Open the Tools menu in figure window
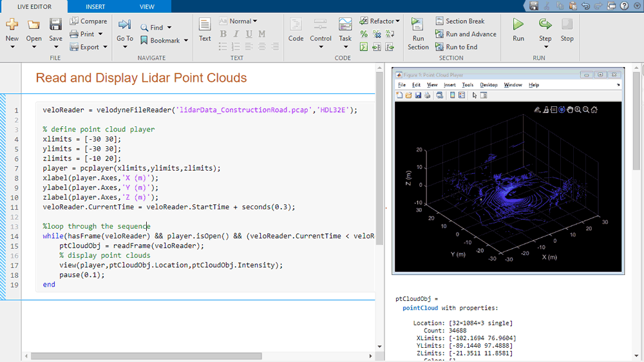The image size is (644, 362). 468,85
